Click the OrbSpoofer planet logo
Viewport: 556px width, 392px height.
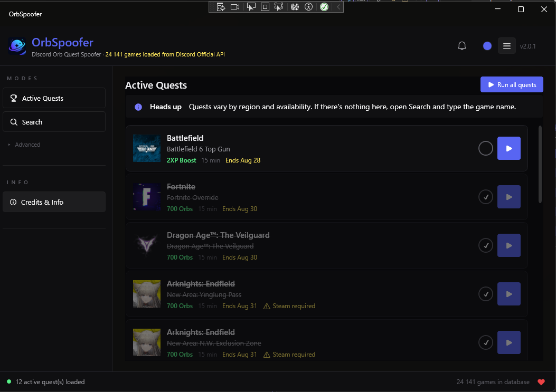tap(17, 46)
